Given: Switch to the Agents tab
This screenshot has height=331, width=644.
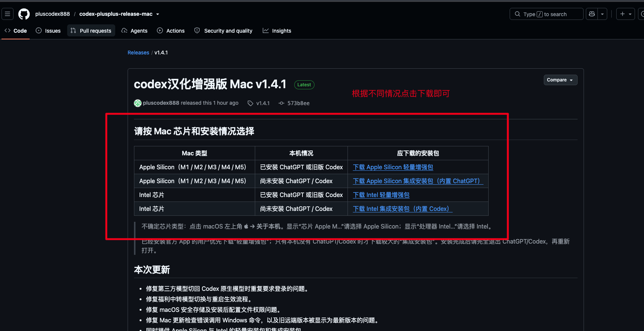Looking at the screenshot, I should tap(134, 31).
